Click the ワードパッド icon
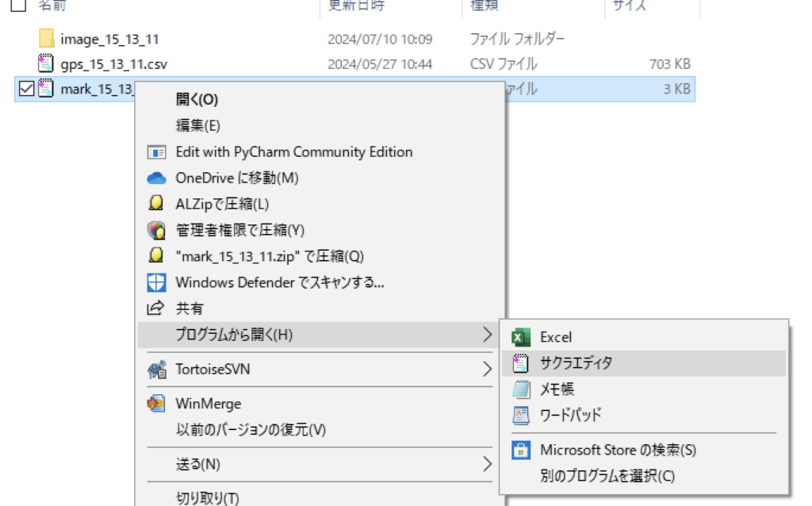The height and width of the screenshot is (506, 812). pos(521,416)
